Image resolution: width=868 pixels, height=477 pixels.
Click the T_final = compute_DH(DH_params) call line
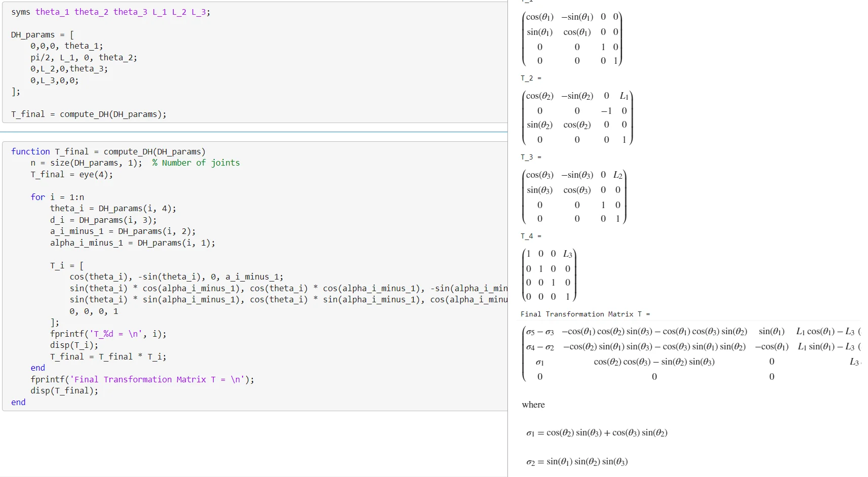coord(89,114)
